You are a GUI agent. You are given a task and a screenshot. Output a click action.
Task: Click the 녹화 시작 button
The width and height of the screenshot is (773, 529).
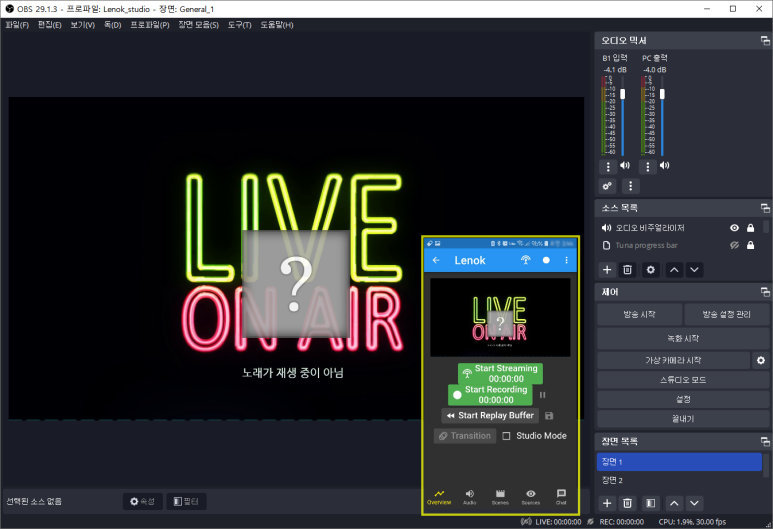tap(683, 338)
